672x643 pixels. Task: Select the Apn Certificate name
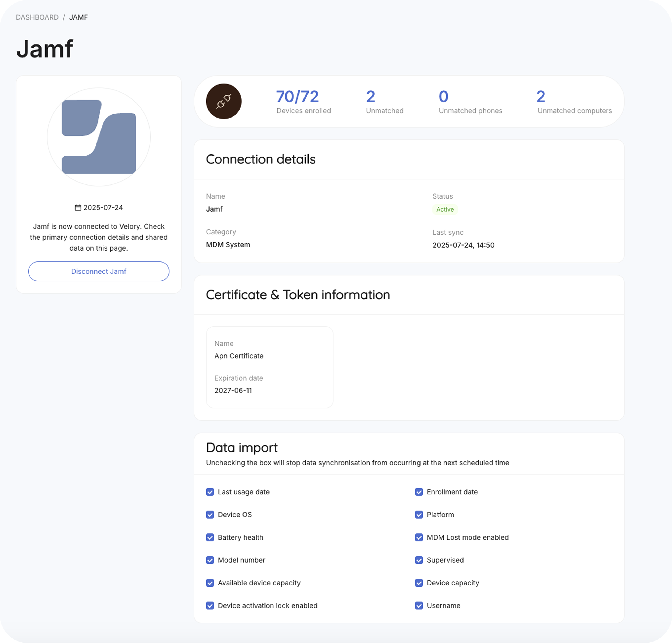click(239, 356)
